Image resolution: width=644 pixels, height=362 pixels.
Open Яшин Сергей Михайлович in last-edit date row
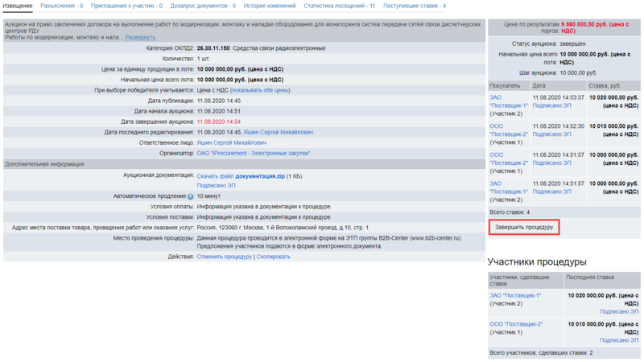pyautogui.click(x=279, y=132)
